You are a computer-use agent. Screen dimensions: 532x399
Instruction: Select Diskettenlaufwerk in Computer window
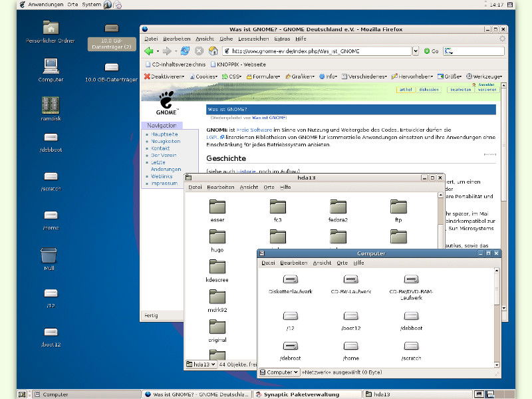[x=291, y=285]
